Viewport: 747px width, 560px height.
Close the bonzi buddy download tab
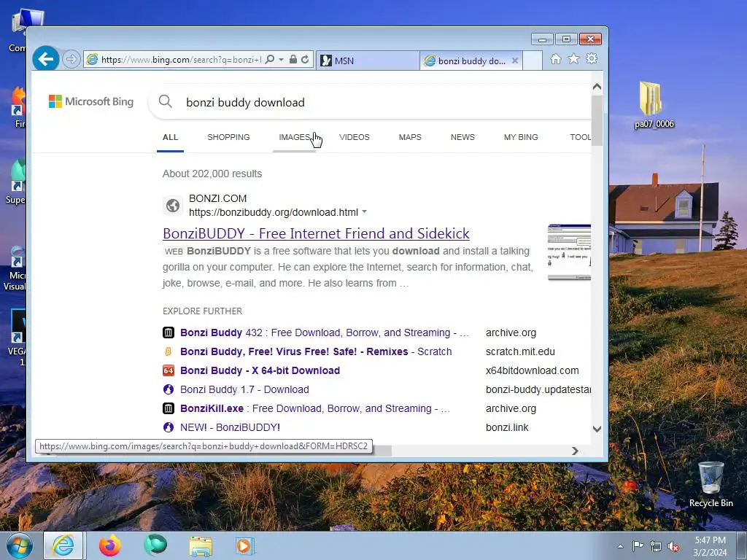pos(515,61)
